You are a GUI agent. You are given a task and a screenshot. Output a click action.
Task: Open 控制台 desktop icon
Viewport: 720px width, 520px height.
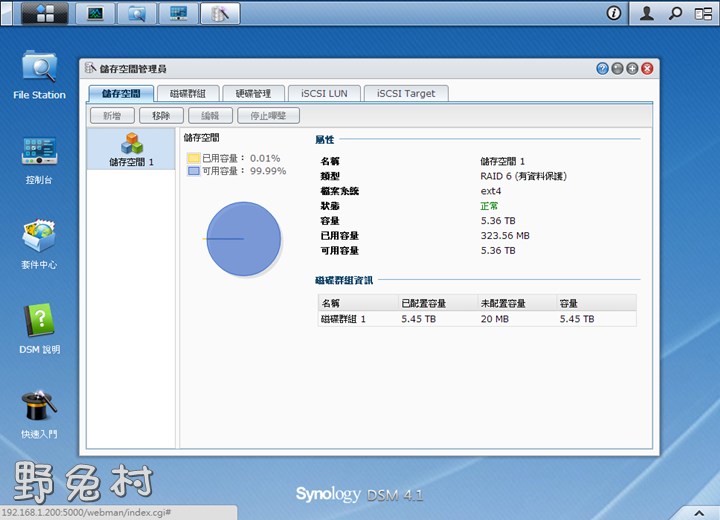(39, 161)
